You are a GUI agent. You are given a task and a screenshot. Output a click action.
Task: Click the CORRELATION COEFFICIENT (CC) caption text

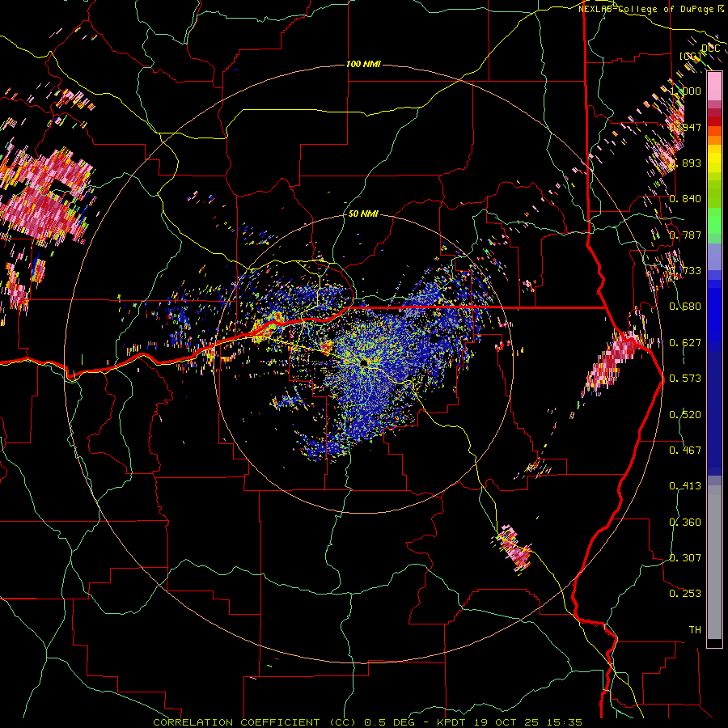pos(255,722)
